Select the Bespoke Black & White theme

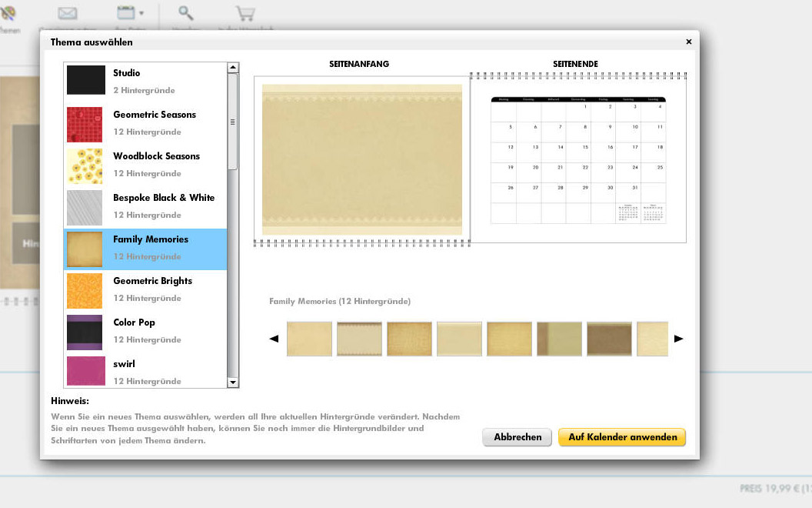(x=145, y=206)
